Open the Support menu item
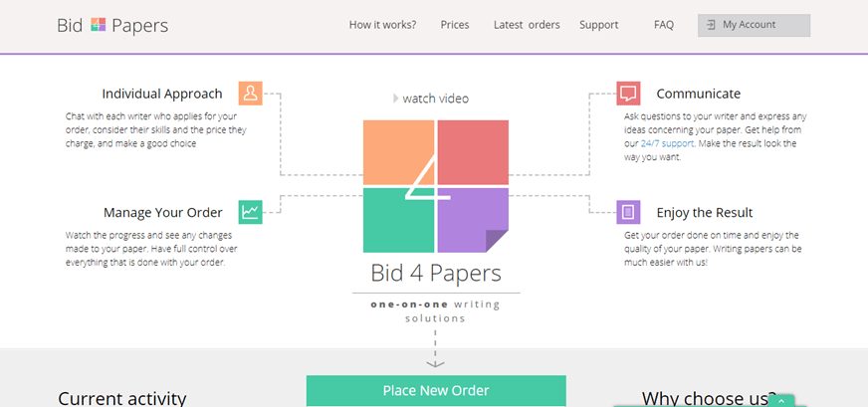868x407 pixels. [x=599, y=25]
